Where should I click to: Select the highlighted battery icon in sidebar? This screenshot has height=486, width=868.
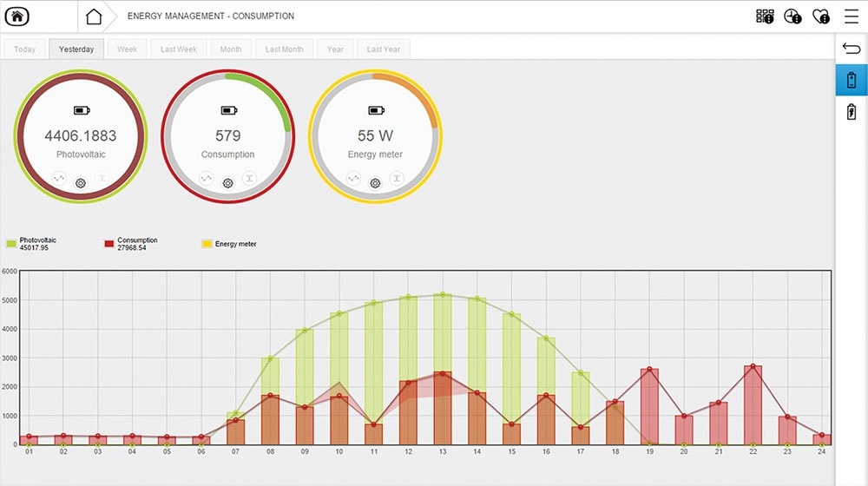pos(852,80)
